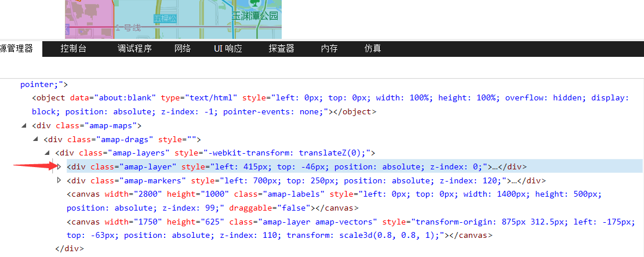Click the 五棵松 station label on map
This screenshot has width=644, height=257.
click(165, 19)
